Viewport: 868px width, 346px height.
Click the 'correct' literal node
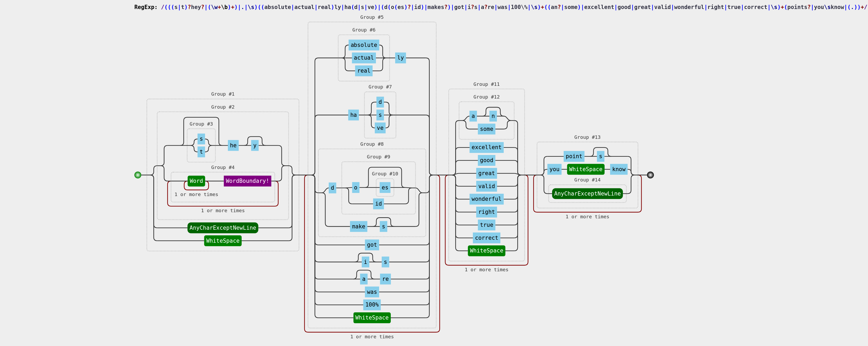pos(486,238)
